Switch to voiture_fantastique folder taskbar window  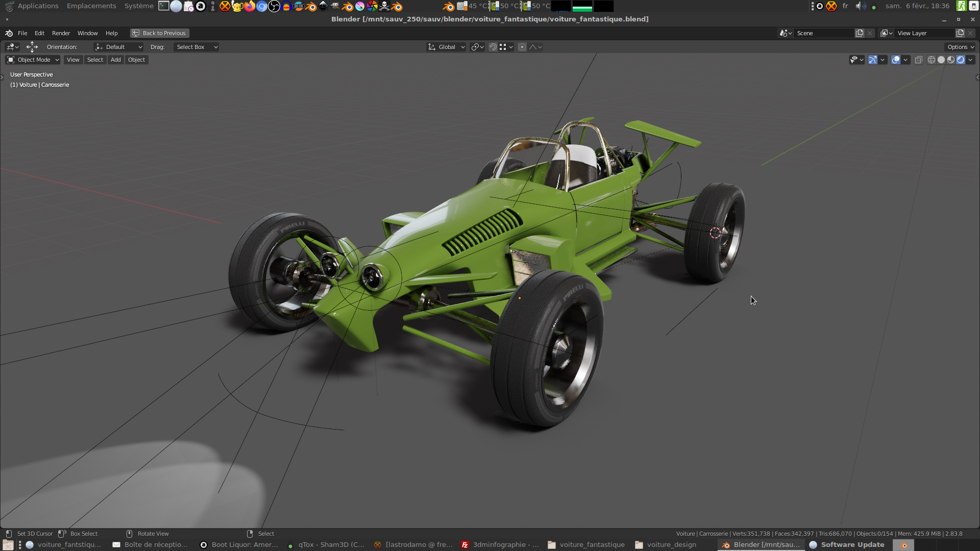[586, 544]
